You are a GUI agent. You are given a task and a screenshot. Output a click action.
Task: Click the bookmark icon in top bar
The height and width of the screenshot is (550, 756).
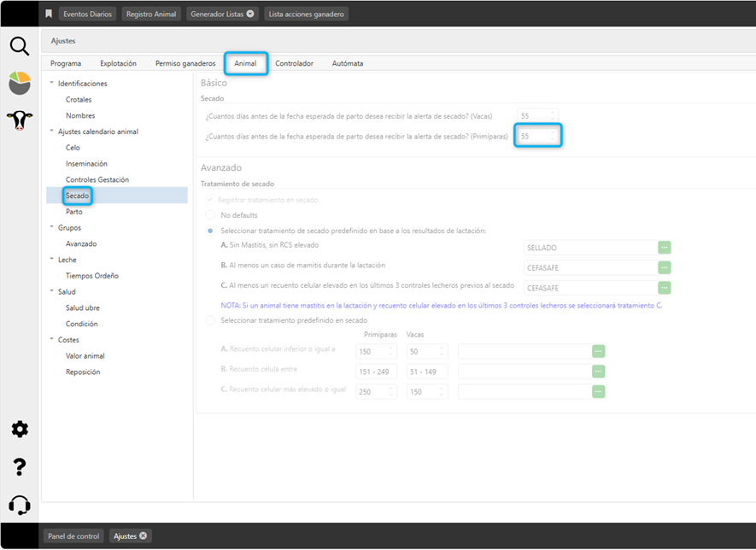click(x=49, y=14)
